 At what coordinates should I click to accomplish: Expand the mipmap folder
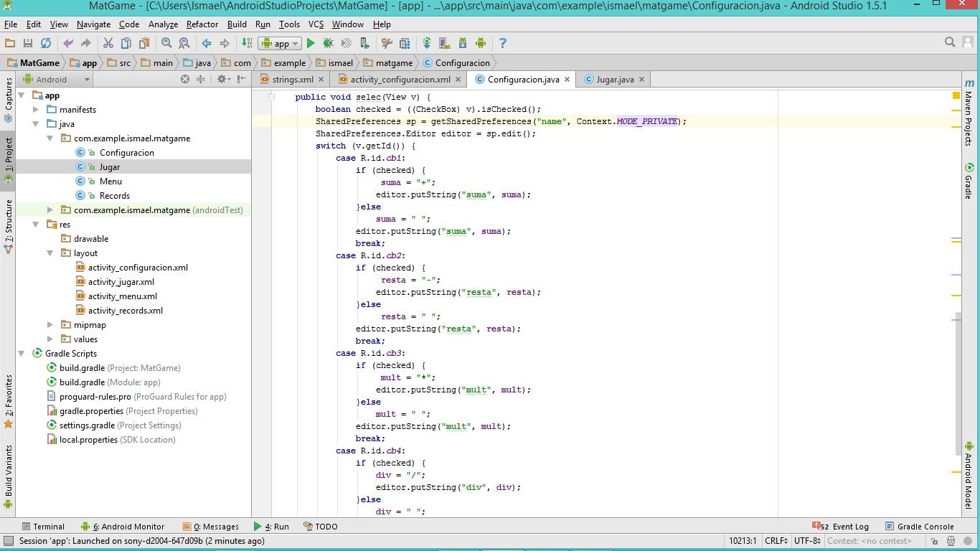click(x=50, y=324)
